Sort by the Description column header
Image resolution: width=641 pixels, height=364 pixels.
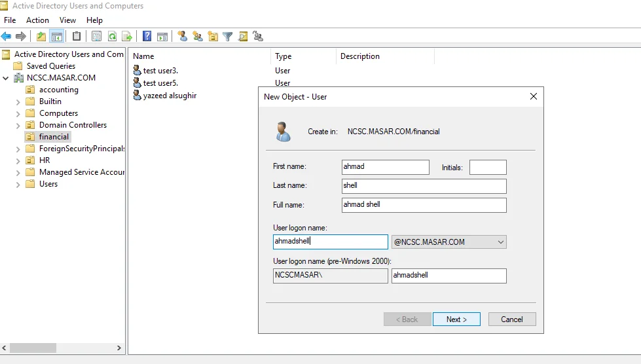[x=385, y=56]
